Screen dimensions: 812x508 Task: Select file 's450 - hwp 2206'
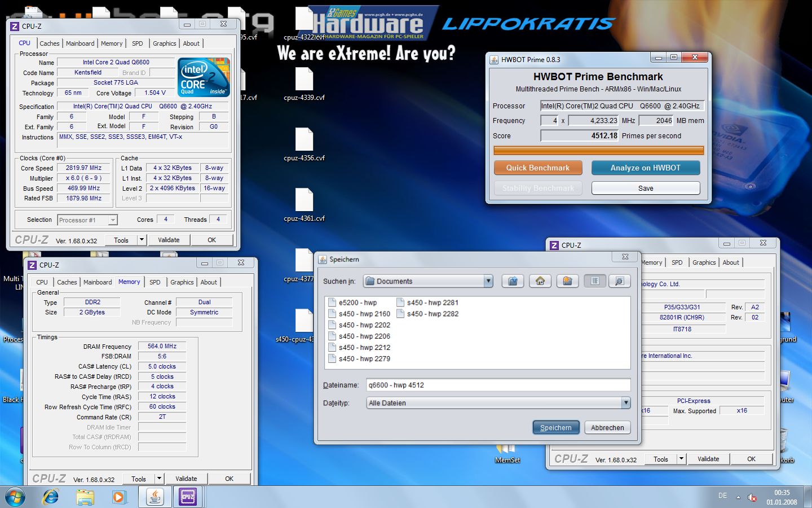(x=359, y=336)
